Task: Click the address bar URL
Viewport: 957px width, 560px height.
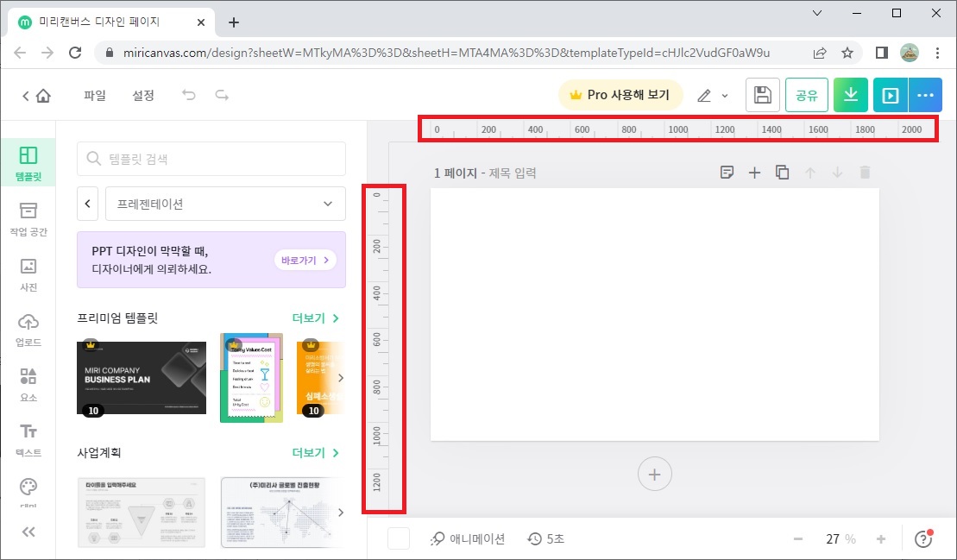Action: tap(446, 53)
